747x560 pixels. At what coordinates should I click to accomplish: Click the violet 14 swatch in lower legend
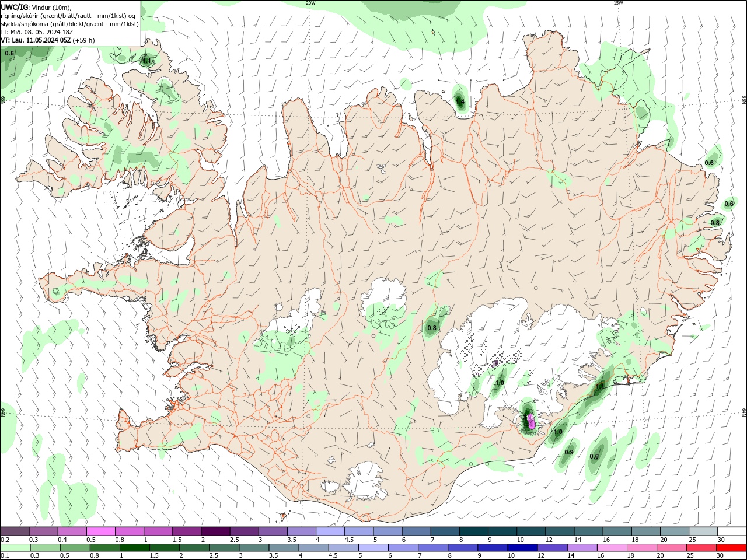click(x=582, y=548)
